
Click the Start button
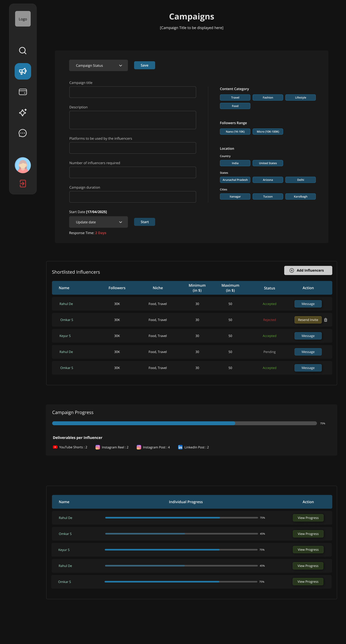click(x=144, y=222)
